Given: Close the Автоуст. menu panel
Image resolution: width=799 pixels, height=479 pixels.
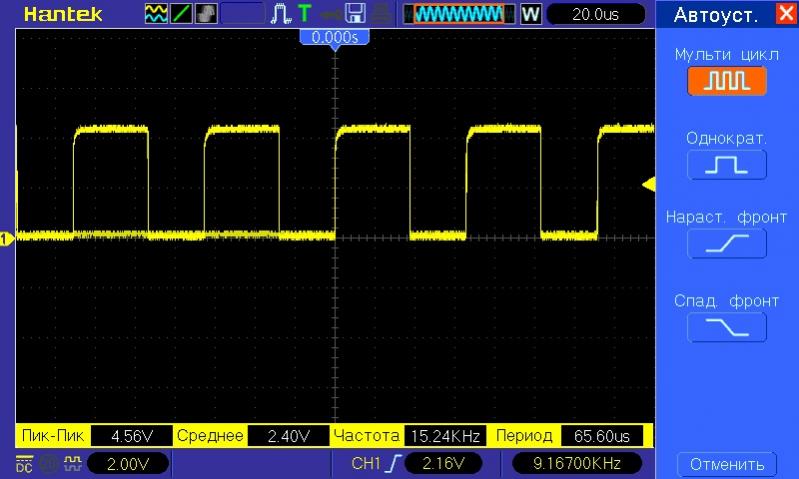Looking at the screenshot, I should 784,14.
